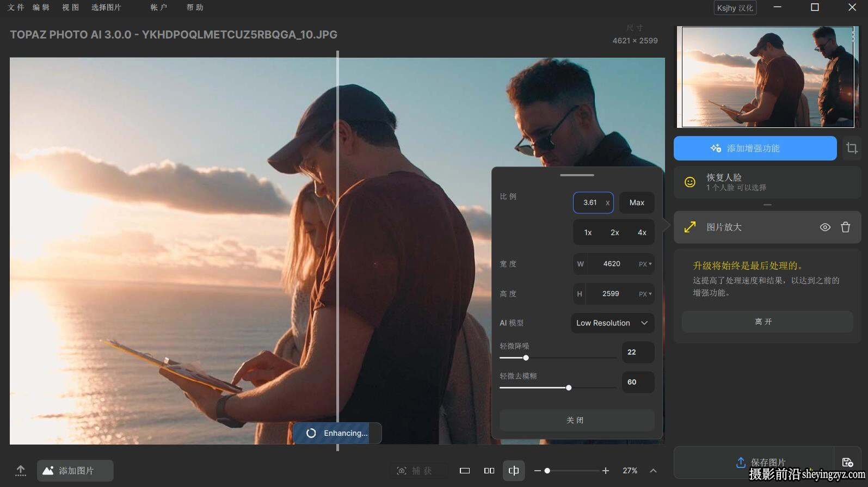Select the 2x scale option
The image size is (868, 487).
[615, 232]
